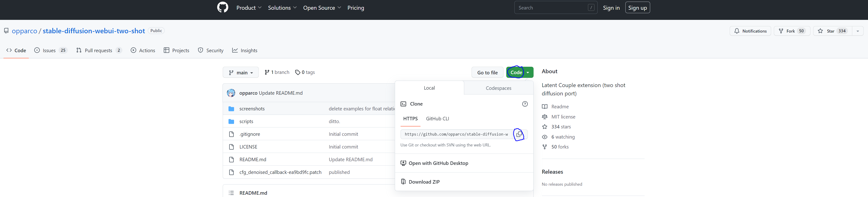Open the Product dropdown menu
The width and height of the screenshot is (868, 197).
pos(249,8)
